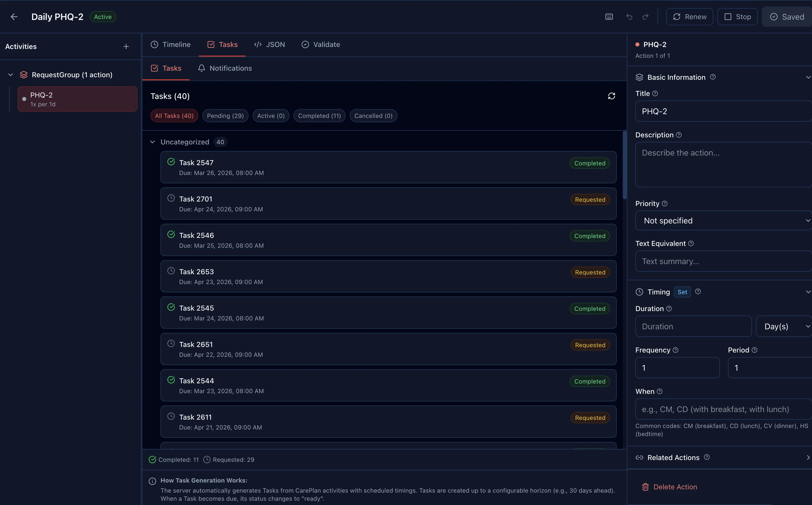Click the undo arrow icon
Viewport: 812px width, 505px height.
click(x=629, y=16)
